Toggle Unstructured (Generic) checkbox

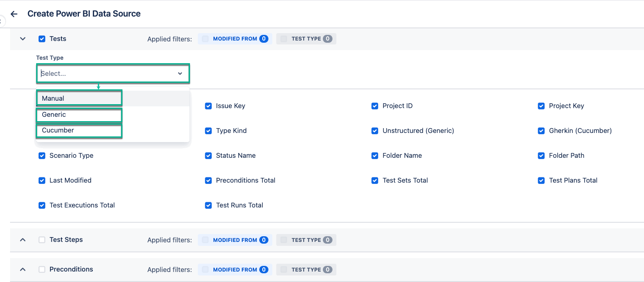click(x=375, y=131)
